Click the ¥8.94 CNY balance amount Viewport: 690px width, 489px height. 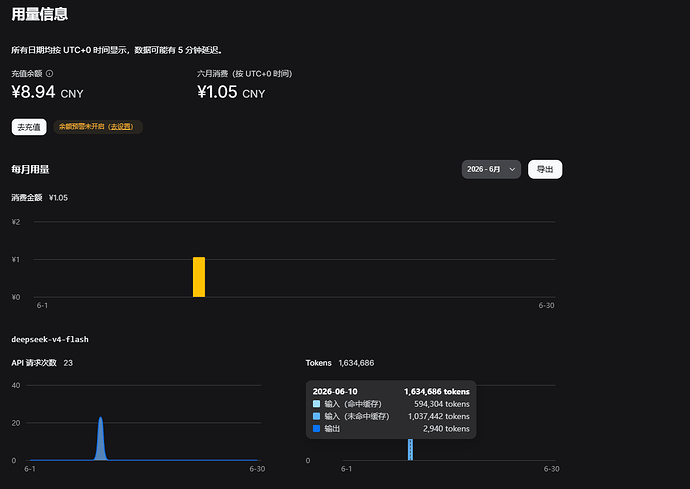[x=47, y=92]
